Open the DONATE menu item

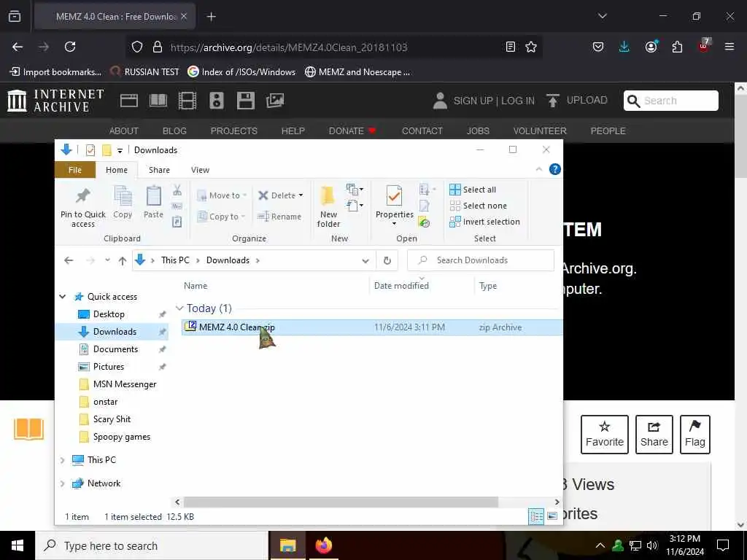tap(352, 131)
